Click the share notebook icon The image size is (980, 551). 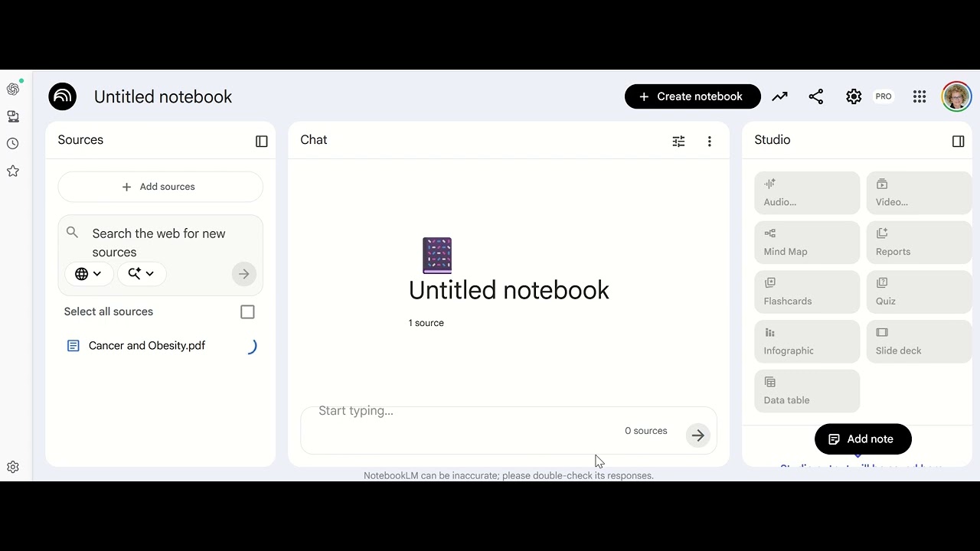point(816,96)
